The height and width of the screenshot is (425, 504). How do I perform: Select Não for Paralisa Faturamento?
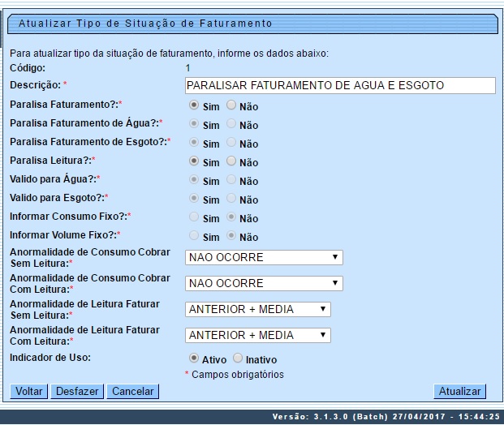[x=231, y=105]
